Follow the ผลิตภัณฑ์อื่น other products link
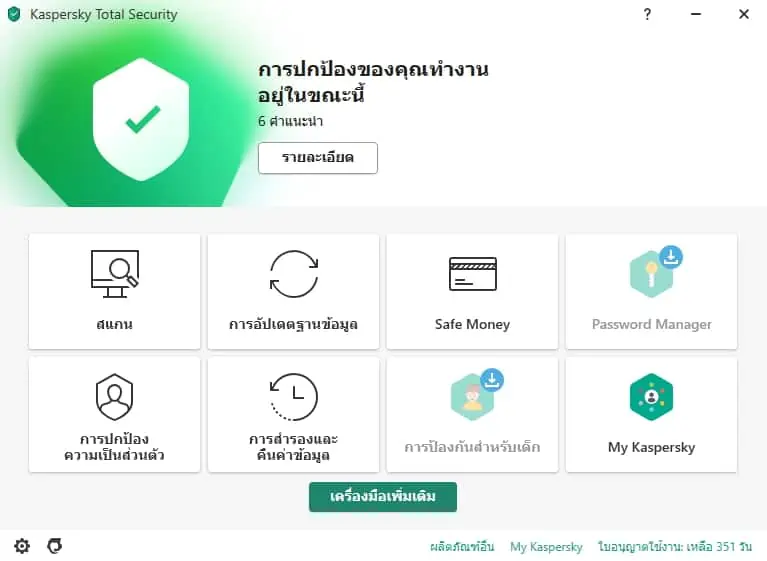 462,546
